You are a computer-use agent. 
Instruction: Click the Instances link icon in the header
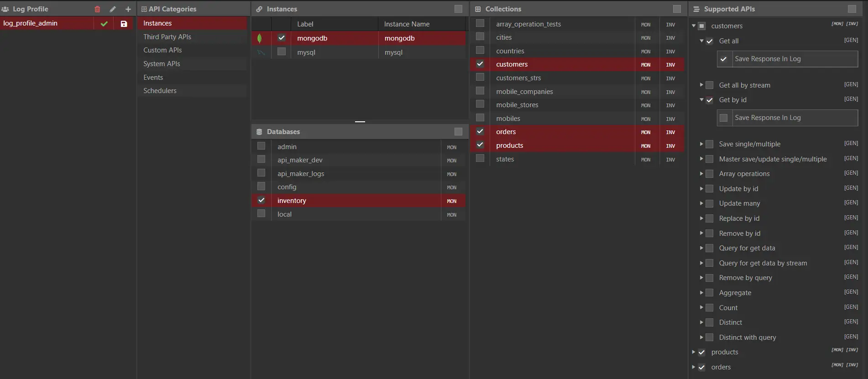pyautogui.click(x=259, y=9)
